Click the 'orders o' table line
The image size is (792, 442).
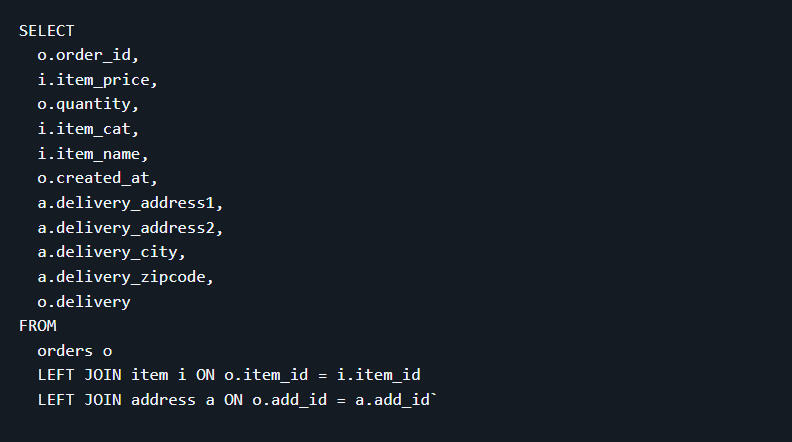click(74, 350)
